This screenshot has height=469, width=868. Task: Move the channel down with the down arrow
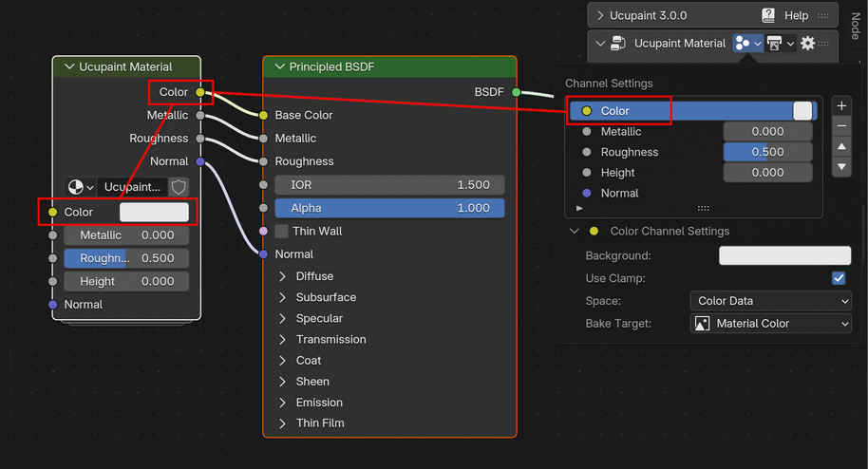pos(841,167)
